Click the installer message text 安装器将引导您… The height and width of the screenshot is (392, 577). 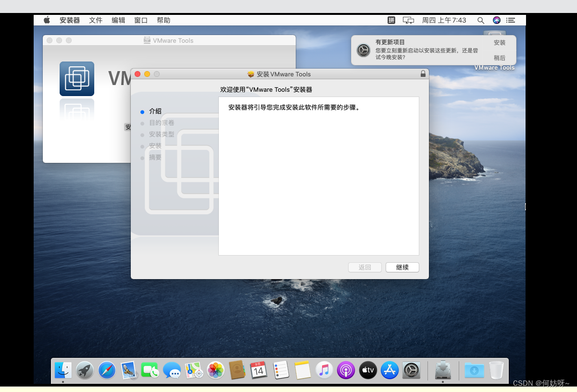pos(294,108)
